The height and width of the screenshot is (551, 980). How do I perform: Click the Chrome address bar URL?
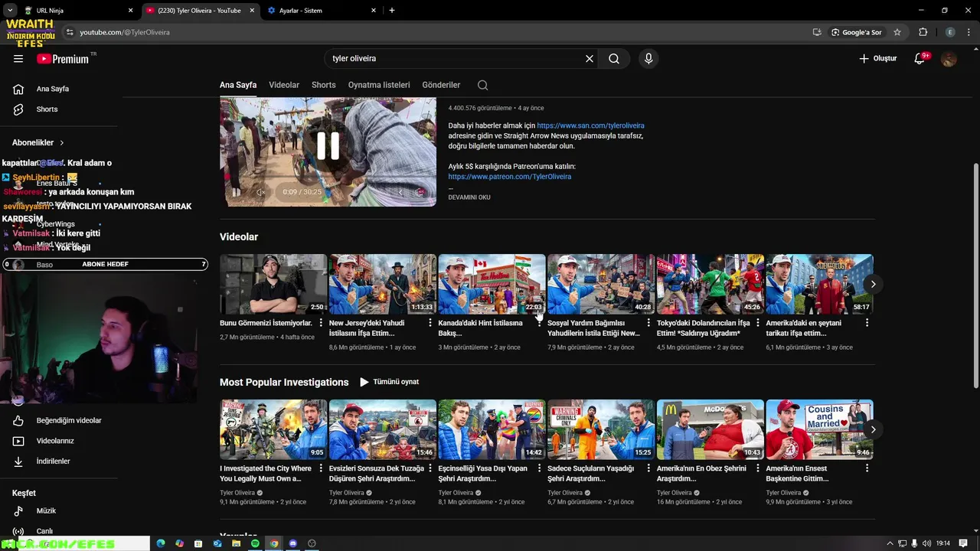pos(125,32)
